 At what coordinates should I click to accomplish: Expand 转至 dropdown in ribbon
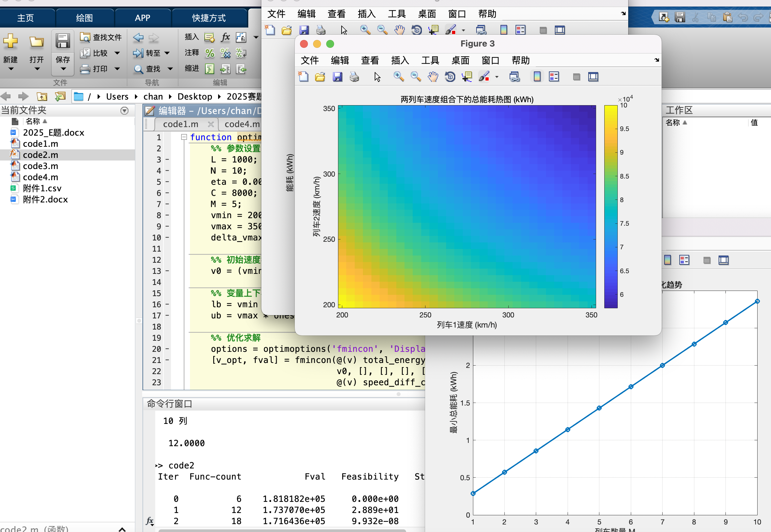167,53
